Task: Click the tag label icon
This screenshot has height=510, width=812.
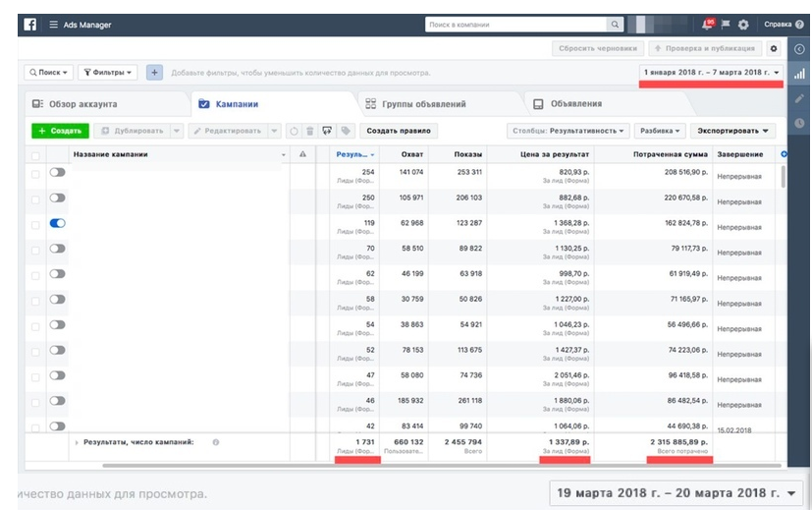Action: pos(346,131)
